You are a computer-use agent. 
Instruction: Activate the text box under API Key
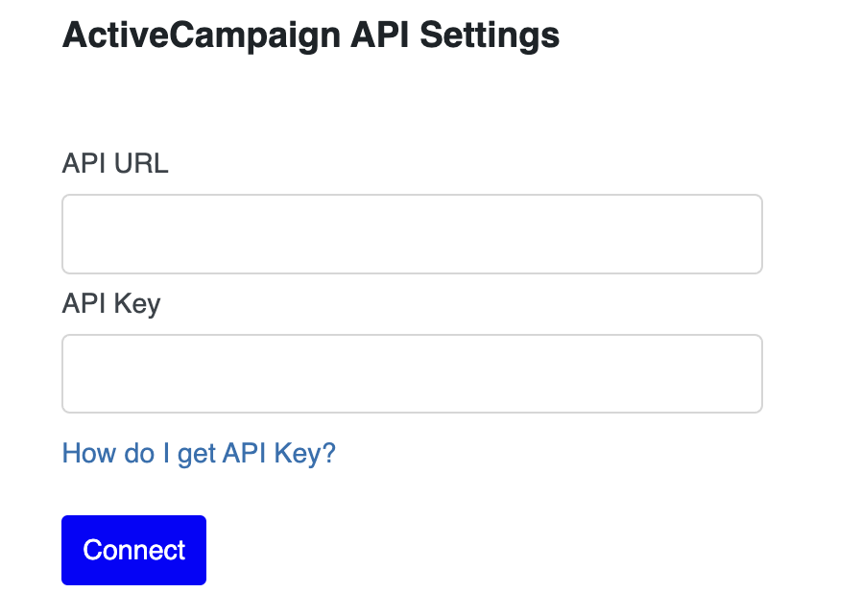pyautogui.click(x=412, y=373)
